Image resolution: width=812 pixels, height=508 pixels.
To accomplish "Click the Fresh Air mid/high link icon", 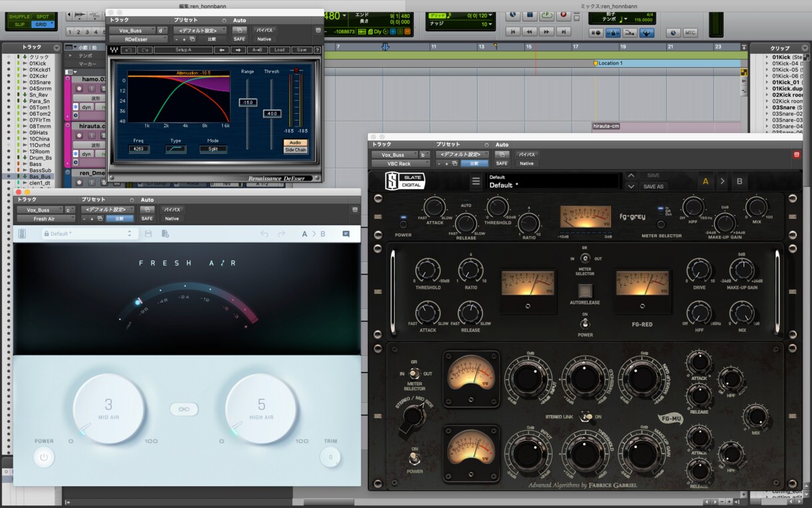I will click(184, 410).
